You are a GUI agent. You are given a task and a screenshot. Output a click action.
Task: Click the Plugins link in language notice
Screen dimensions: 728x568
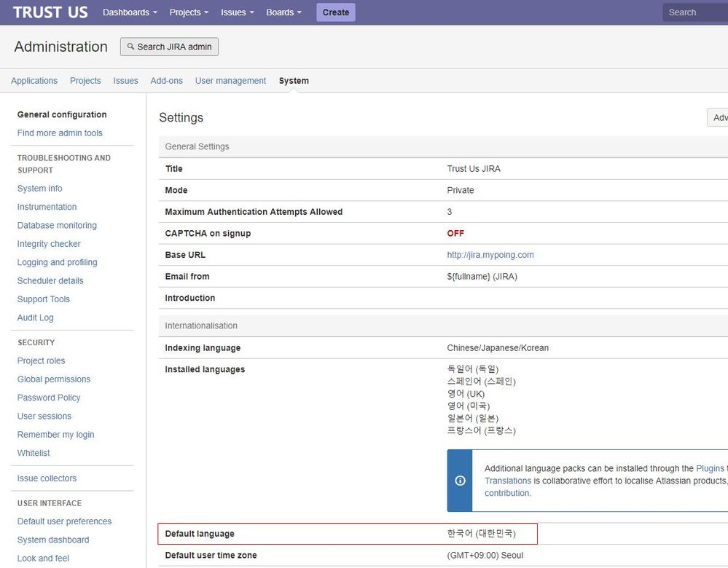point(710,469)
